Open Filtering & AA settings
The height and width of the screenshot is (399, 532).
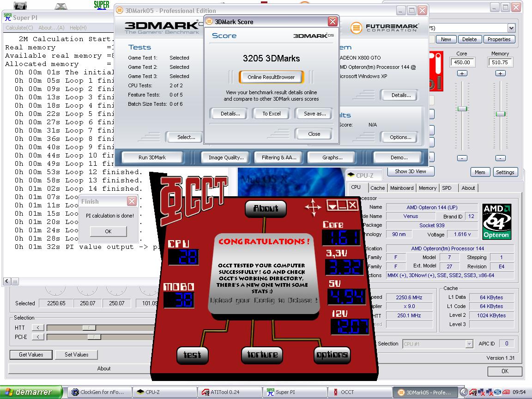[279, 157]
